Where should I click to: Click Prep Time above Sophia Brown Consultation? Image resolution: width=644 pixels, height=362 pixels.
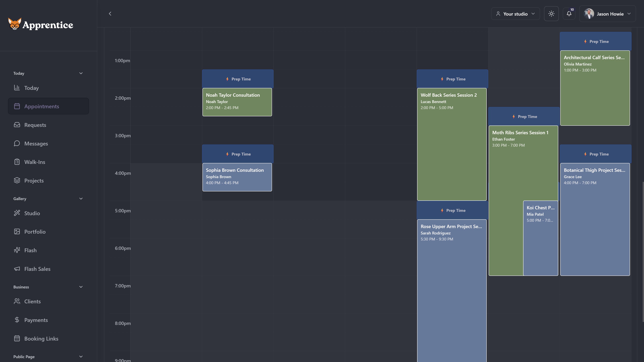[x=238, y=154]
